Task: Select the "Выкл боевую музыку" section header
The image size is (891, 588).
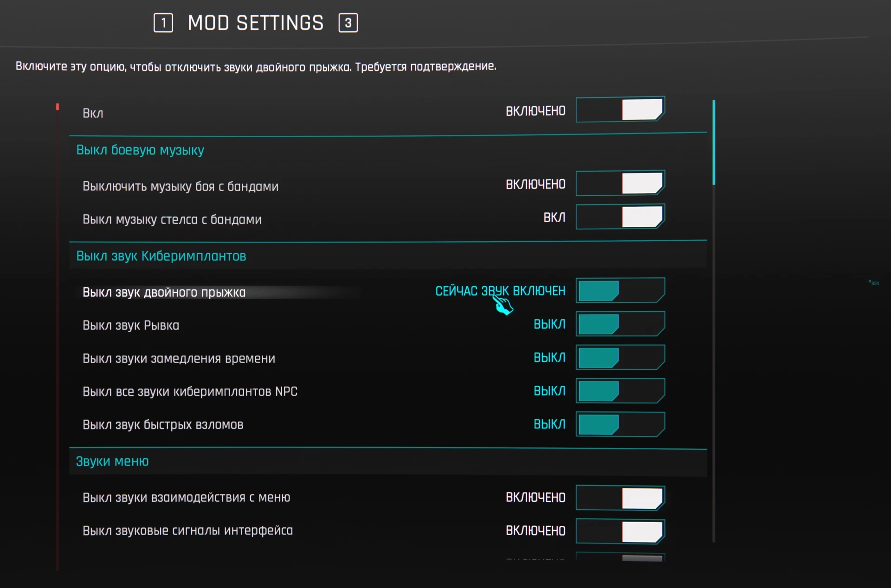Action: pyautogui.click(x=140, y=150)
